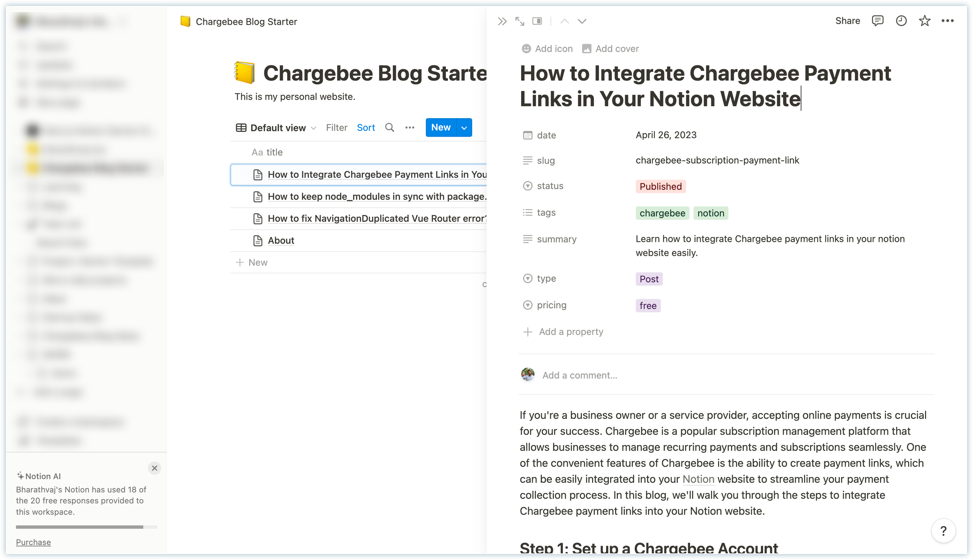This screenshot has height=560, width=973.
Task: Click the tags property list icon
Action: [x=527, y=212]
